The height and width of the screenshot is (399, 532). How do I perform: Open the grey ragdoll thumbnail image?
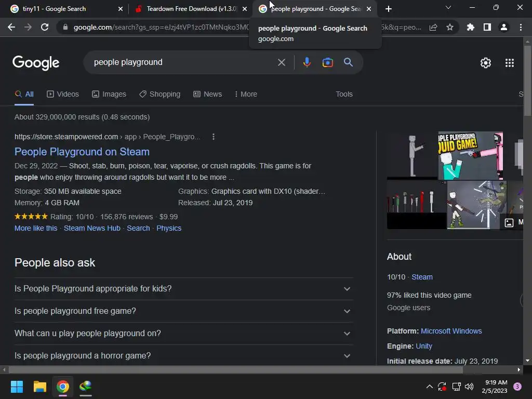coord(412,155)
